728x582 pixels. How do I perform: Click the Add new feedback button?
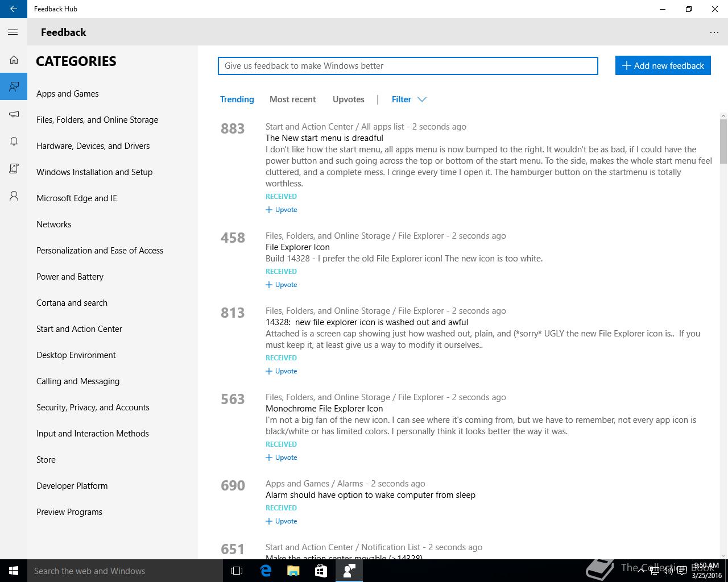pyautogui.click(x=663, y=65)
